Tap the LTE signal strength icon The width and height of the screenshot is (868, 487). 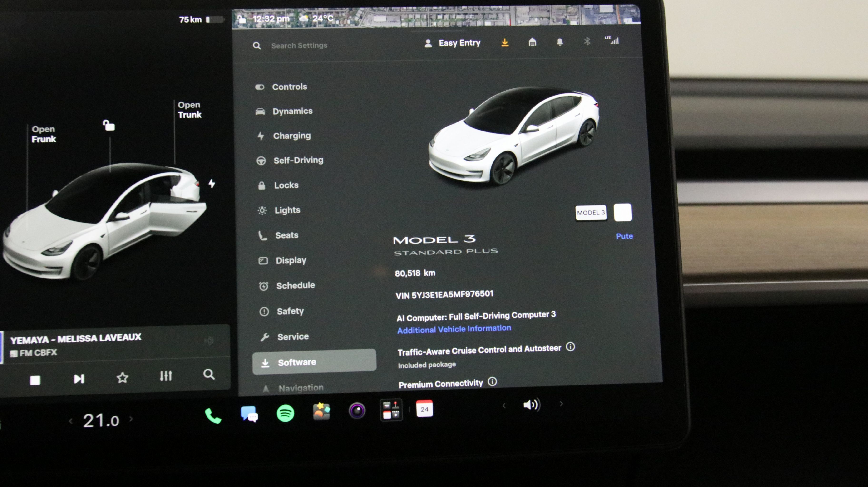pyautogui.click(x=612, y=40)
